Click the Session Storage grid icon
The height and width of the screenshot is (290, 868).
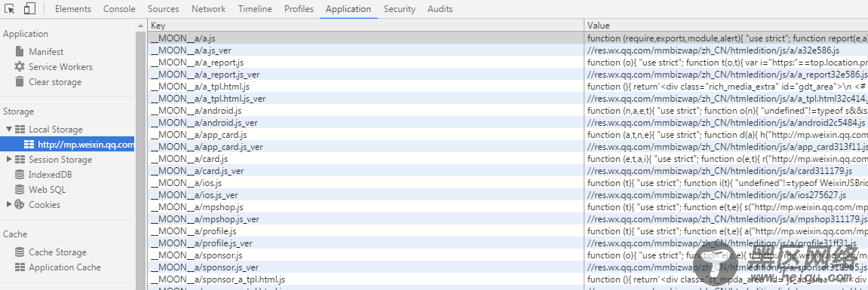tap(20, 160)
